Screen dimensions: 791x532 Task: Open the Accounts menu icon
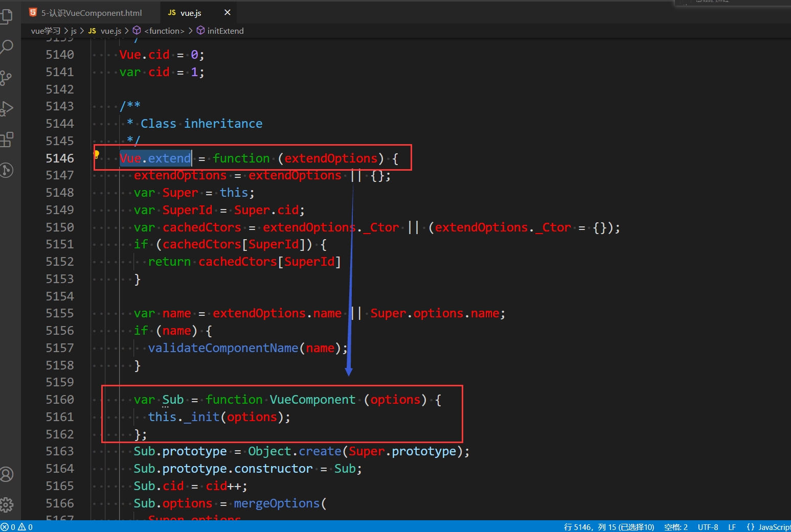(7, 474)
